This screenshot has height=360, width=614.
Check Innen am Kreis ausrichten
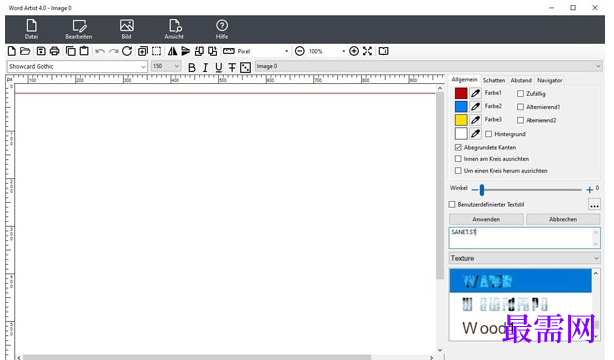[x=458, y=159]
